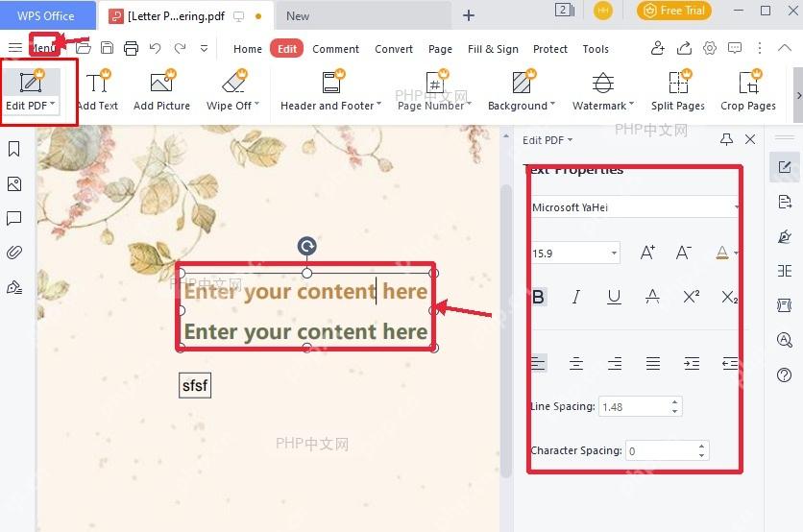Click the add user share icon

658,48
